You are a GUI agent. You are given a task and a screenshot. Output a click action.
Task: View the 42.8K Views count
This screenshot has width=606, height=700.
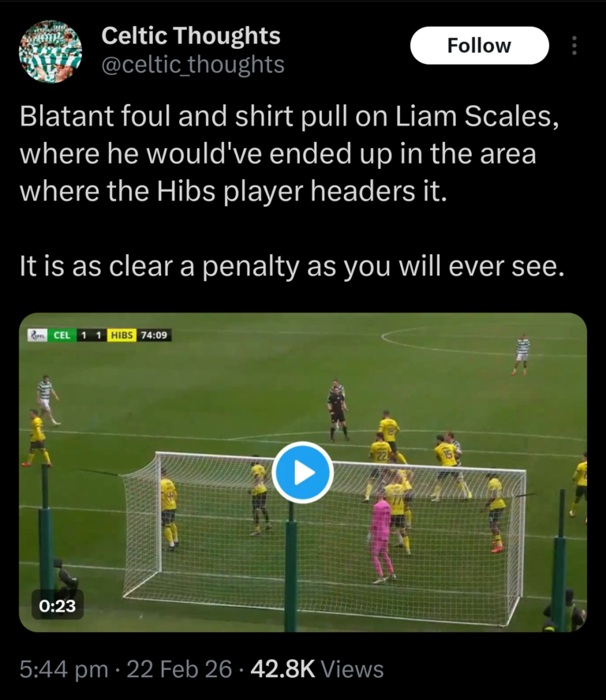tap(317, 669)
